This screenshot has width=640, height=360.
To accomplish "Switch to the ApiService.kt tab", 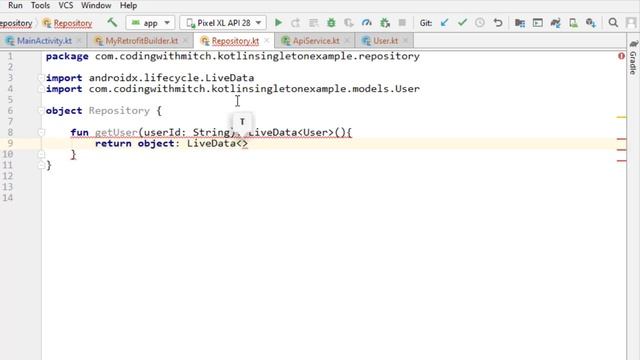I will coord(316,41).
